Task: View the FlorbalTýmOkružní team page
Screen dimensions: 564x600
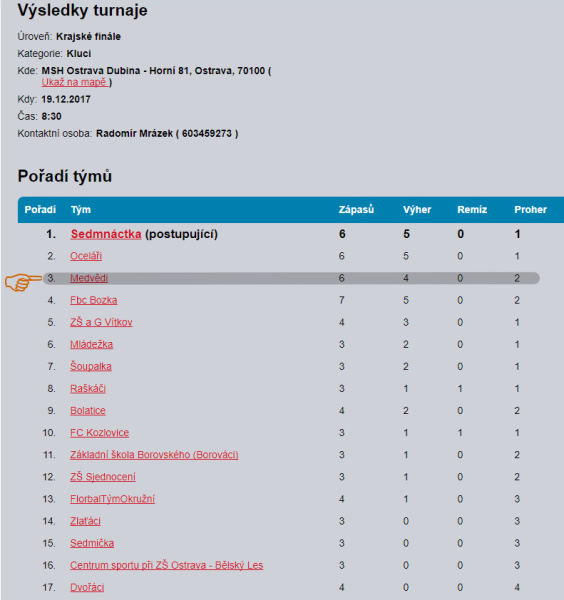Action: coord(112,499)
